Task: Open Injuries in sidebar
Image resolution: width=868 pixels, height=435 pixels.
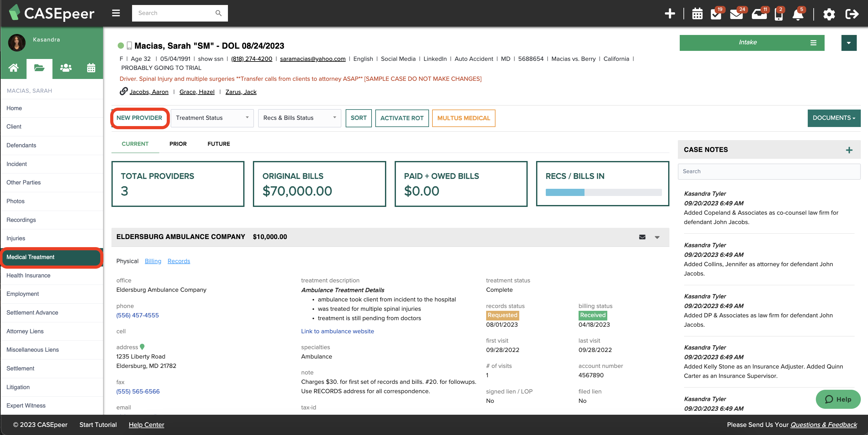Action: click(52, 238)
